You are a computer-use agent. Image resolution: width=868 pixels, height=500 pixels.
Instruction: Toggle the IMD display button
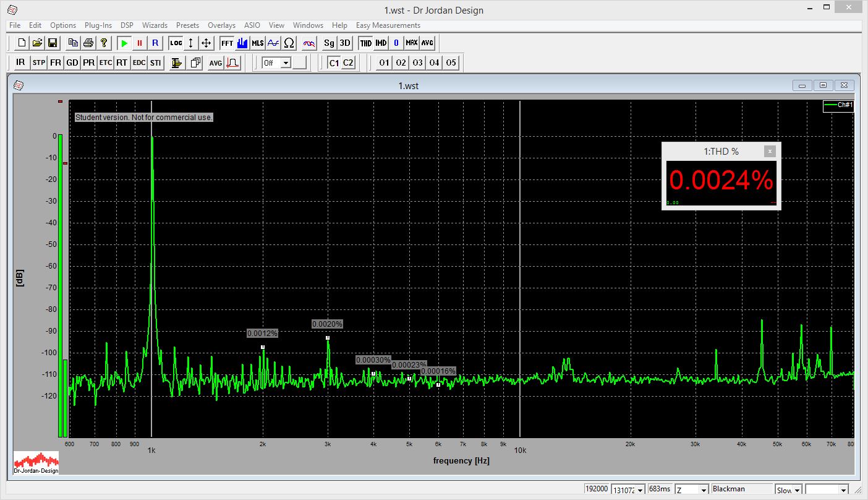point(381,43)
